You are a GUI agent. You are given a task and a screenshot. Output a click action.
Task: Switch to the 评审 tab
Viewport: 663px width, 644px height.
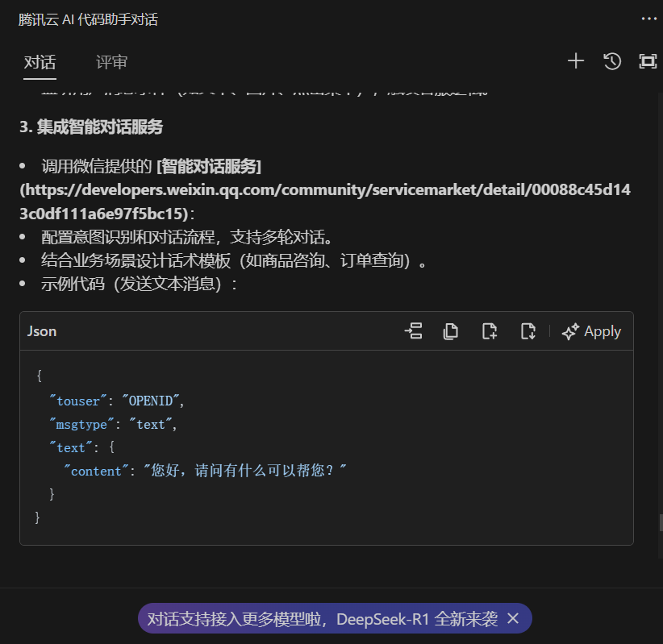tap(111, 62)
